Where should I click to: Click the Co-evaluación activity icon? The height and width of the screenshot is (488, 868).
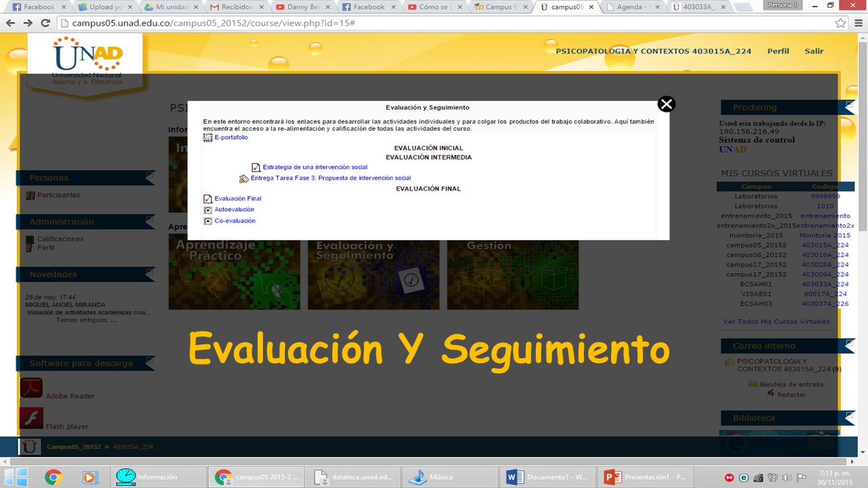click(208, 221)
